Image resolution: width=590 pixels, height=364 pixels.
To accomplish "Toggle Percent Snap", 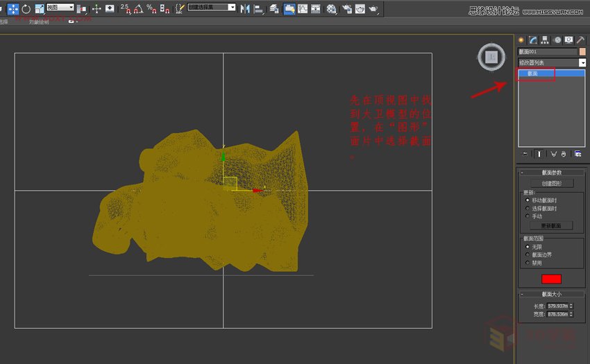I will [x=151, y=8].
